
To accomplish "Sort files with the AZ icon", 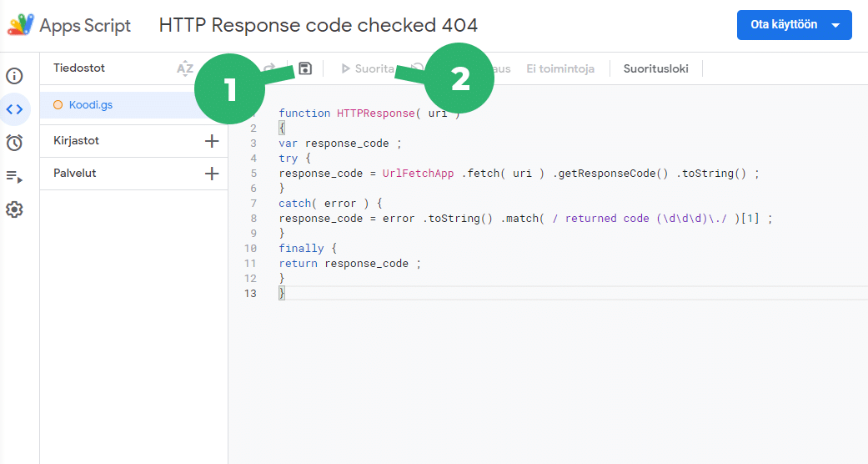I will 185,68.
